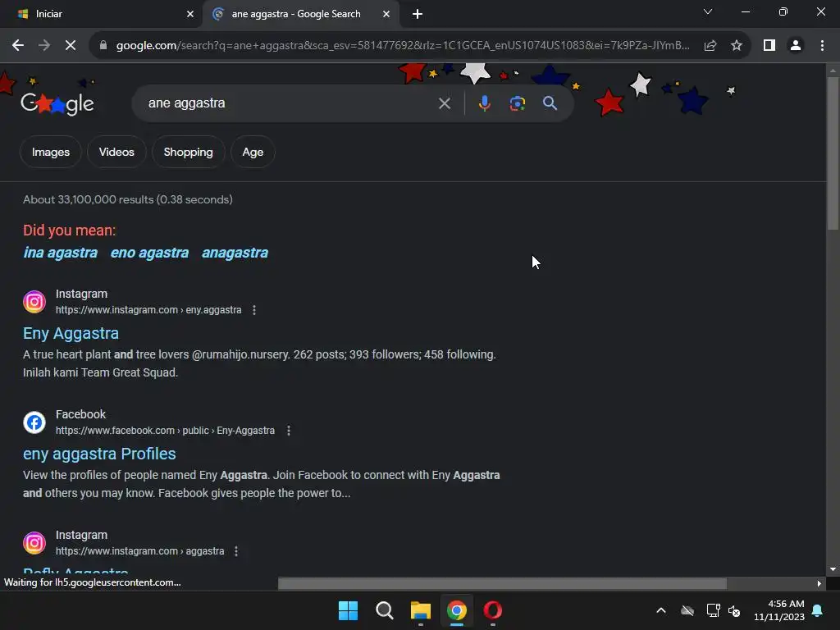
Task: Open the Google logo home link
Action: click(x=57, y=103)
